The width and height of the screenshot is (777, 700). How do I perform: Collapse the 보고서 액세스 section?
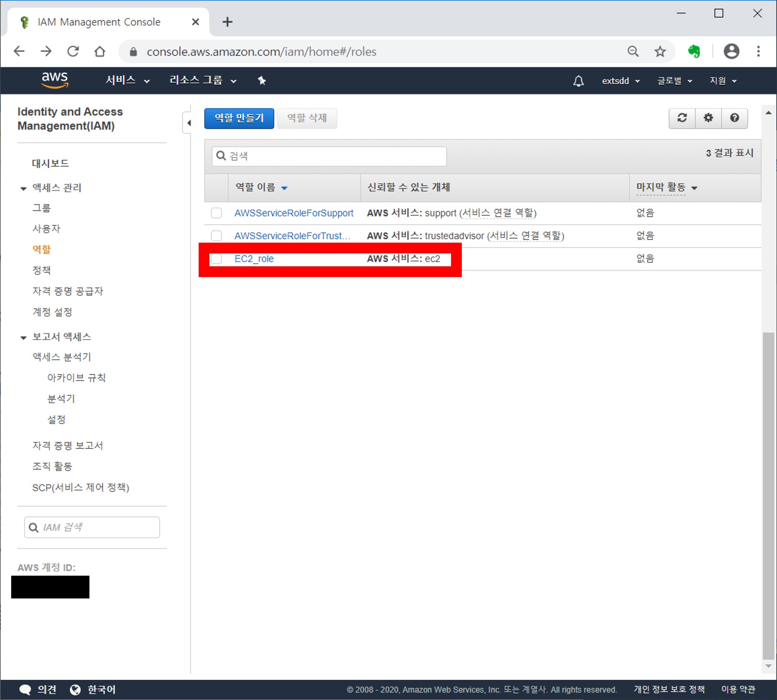23,337
